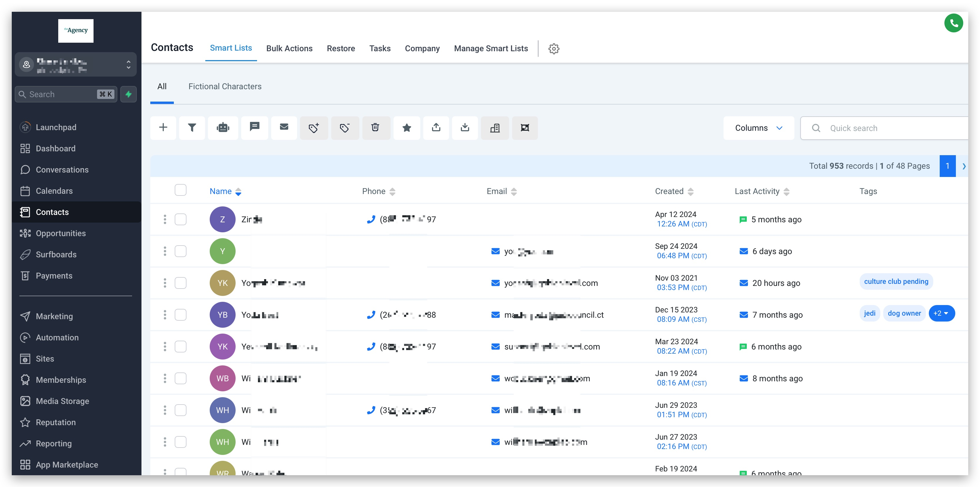Screen dimensions: 980x487
Task: Open the account switcher dropdown
Action: tap(76, 65)
